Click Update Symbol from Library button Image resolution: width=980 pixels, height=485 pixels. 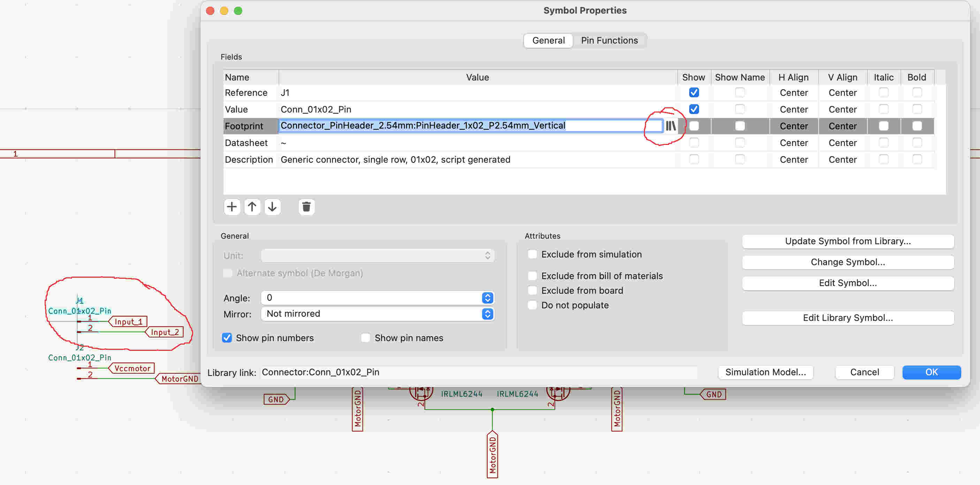[x=848, y=241]
